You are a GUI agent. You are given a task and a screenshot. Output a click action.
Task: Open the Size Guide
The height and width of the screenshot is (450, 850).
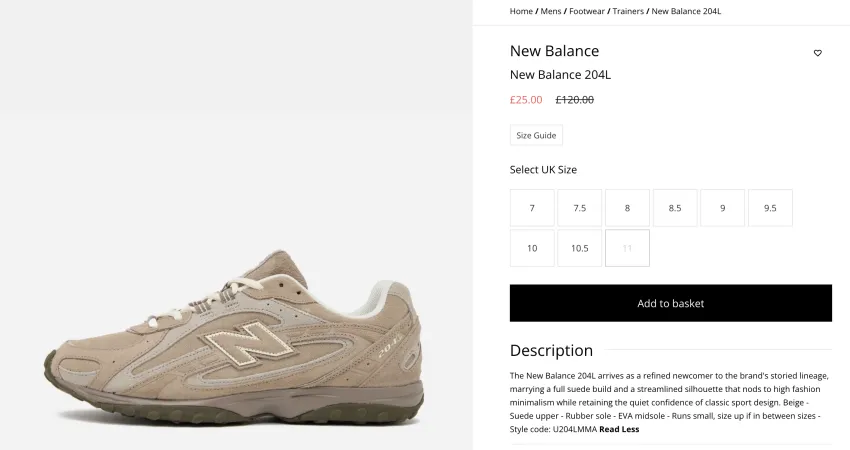click(x=536, y=135)
